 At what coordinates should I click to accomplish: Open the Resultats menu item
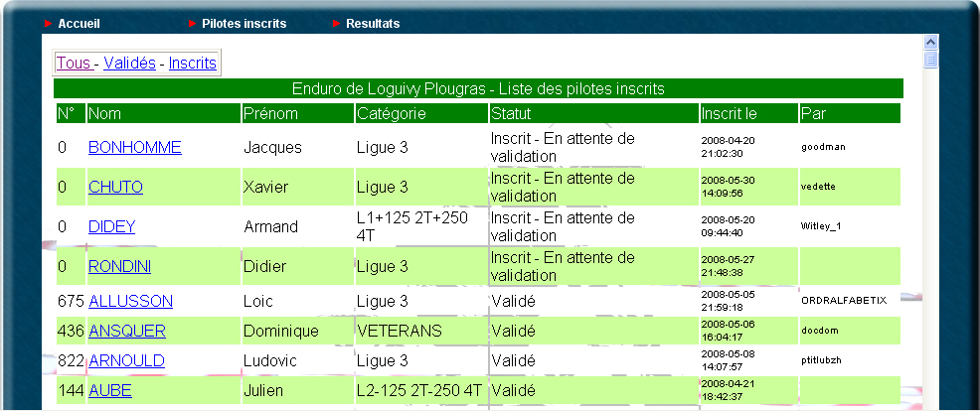[x=373, y=24]
